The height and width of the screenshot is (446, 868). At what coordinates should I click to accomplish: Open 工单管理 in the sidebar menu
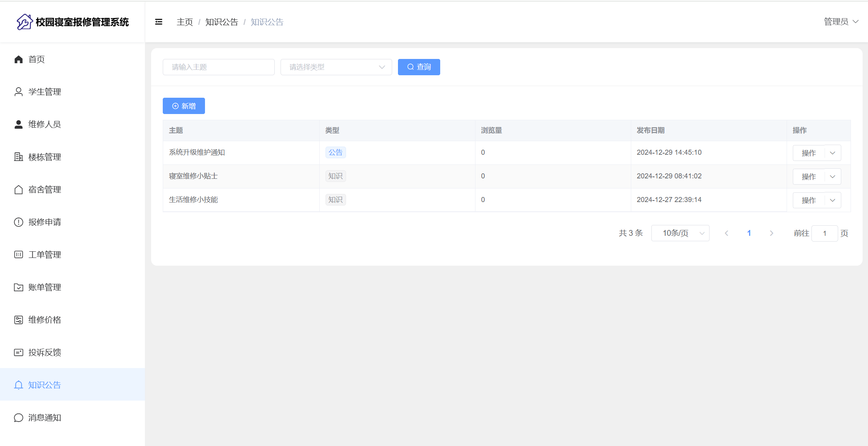[x=45, y=255]
